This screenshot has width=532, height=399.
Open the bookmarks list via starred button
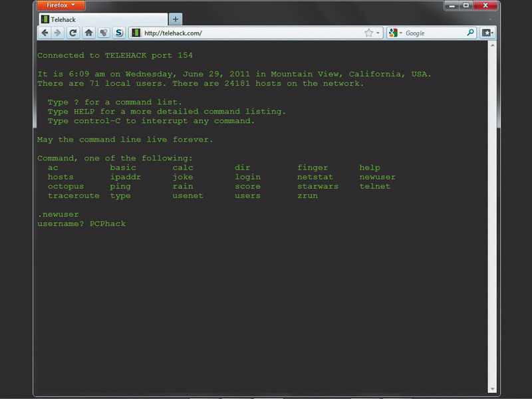(x=487, y=32)
